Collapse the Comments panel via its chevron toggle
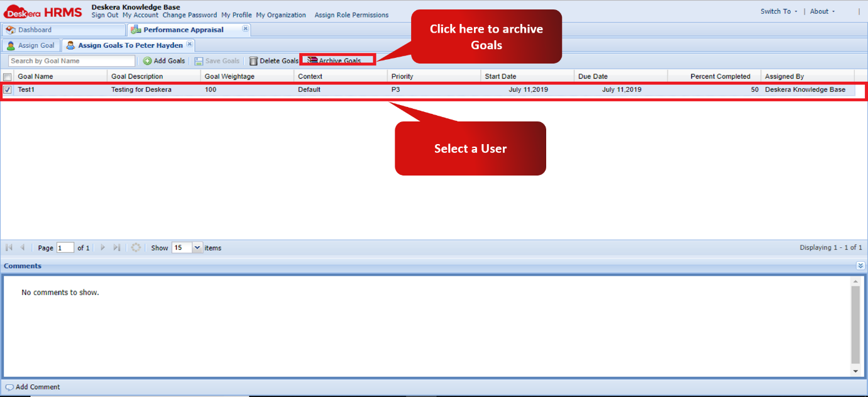The image size is (868, 397). point(860,266)
